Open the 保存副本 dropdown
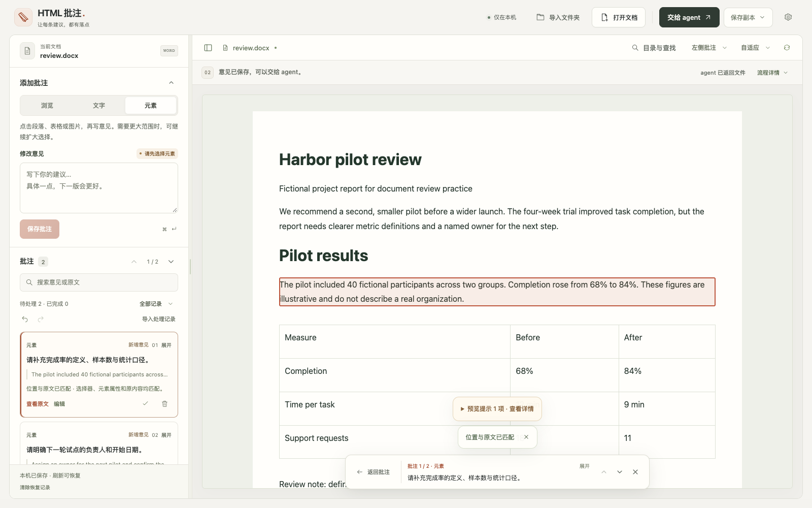812x508 pixels. (x=748, y=17)
